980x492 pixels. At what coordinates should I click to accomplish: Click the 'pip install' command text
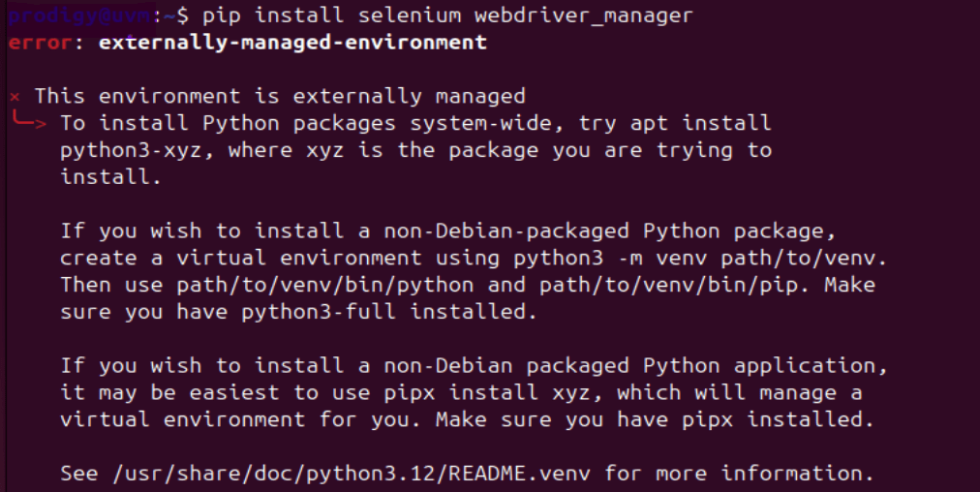273,15
